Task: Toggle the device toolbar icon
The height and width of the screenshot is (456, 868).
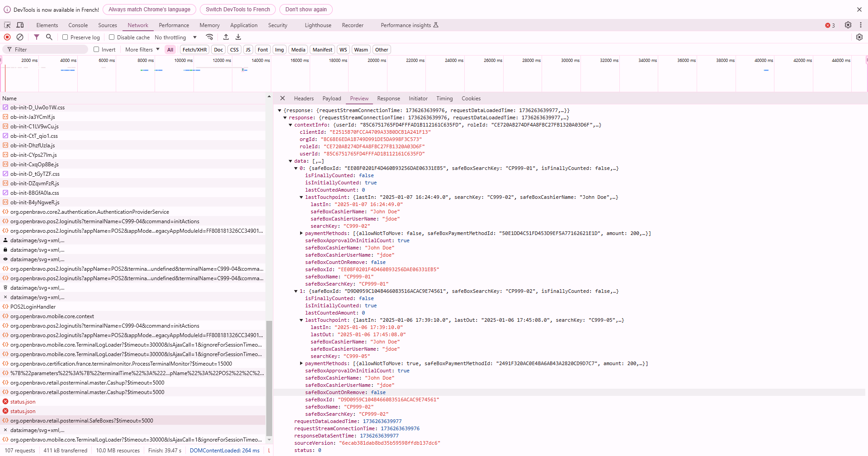Action: pos(20,25)
